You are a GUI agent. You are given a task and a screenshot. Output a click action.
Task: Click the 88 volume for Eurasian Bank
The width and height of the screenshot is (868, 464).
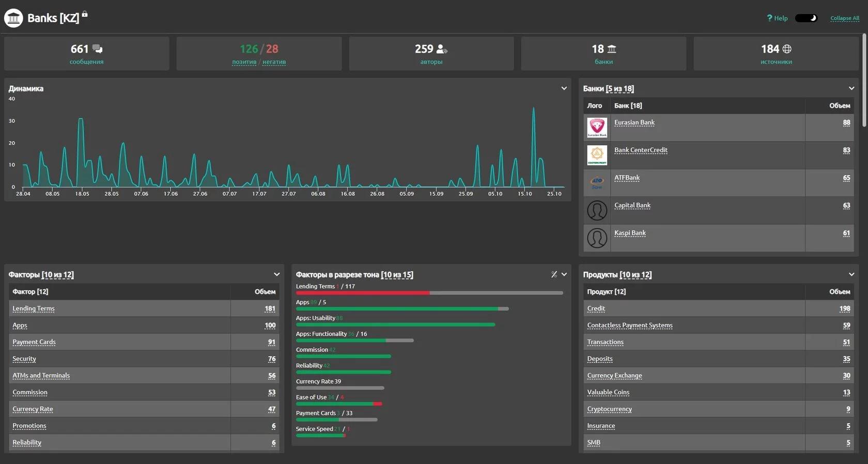(x=846, y=122)
